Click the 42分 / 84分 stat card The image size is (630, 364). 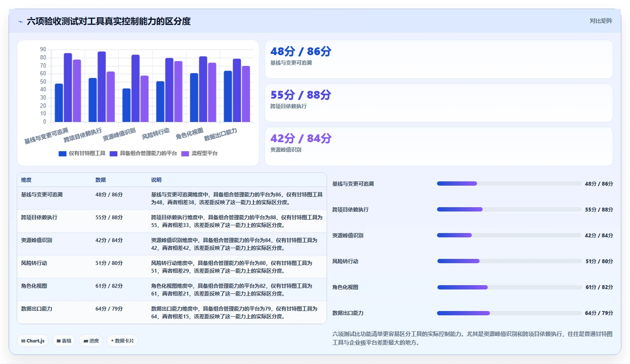coord(439,146)
